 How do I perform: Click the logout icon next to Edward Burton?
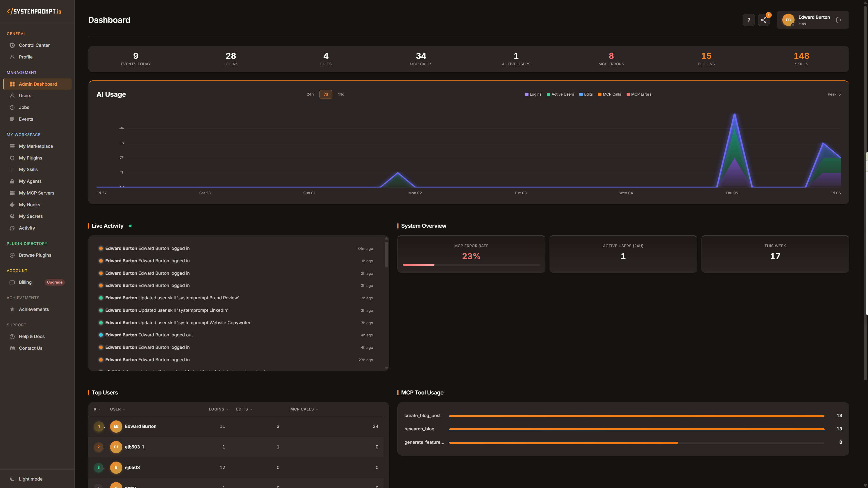click(x=839, y=19)
